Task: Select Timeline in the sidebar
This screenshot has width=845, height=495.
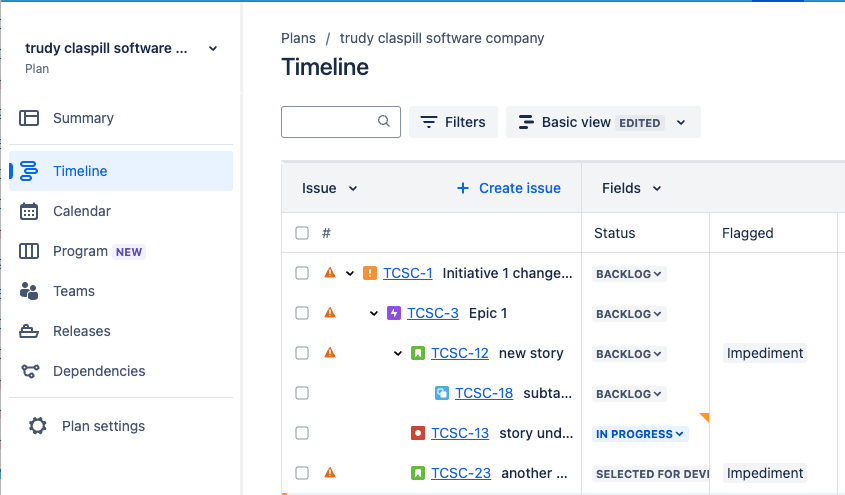Action: pos(121,171)
